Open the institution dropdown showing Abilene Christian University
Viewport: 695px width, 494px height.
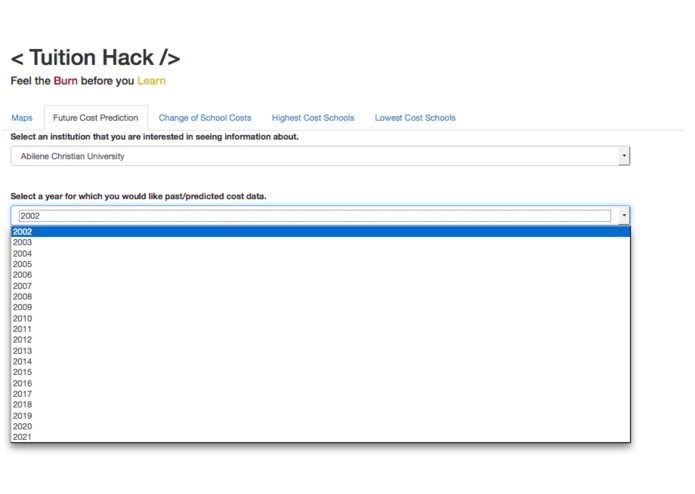320,156
